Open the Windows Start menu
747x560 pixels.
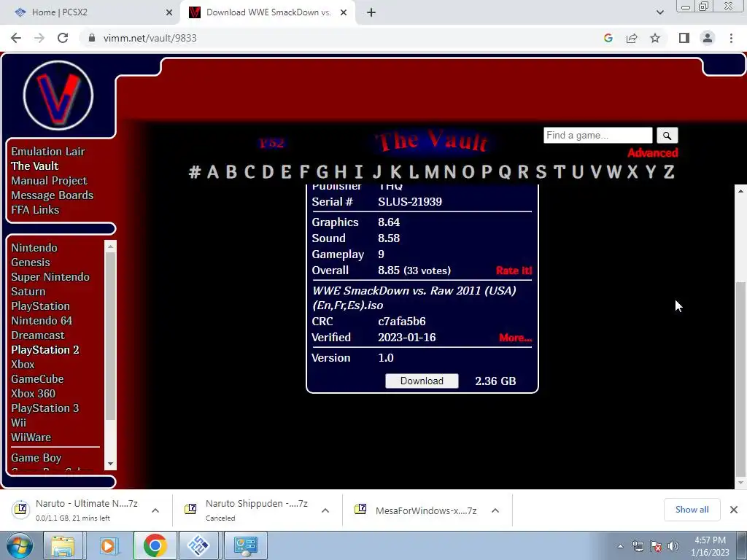(x=20, y=545)
